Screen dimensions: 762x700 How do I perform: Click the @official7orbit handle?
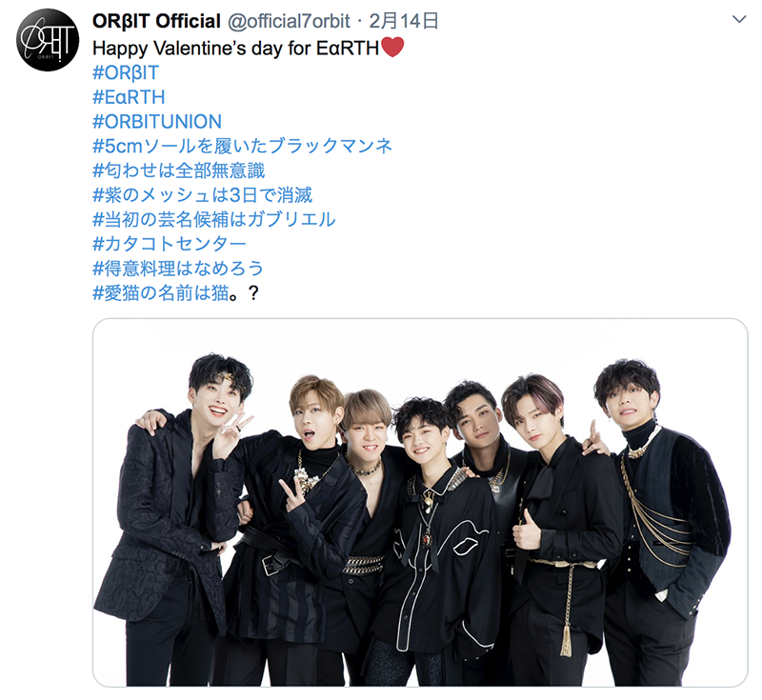click(x=289, y=21)
